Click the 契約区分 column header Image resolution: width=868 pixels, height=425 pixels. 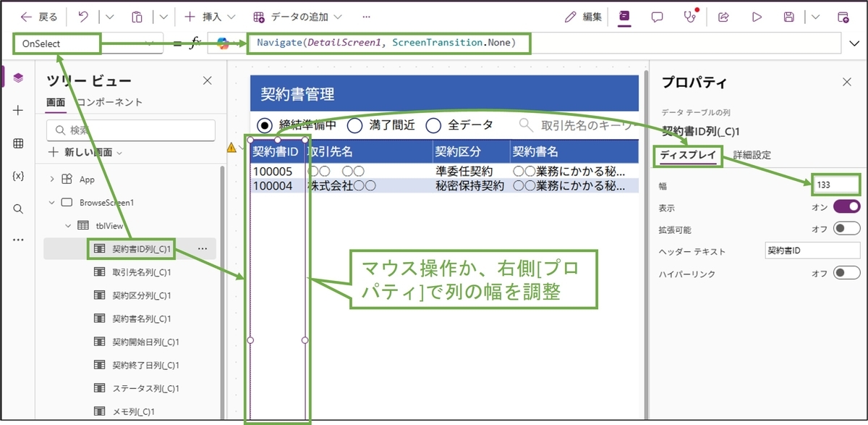(x=471, y=152)
